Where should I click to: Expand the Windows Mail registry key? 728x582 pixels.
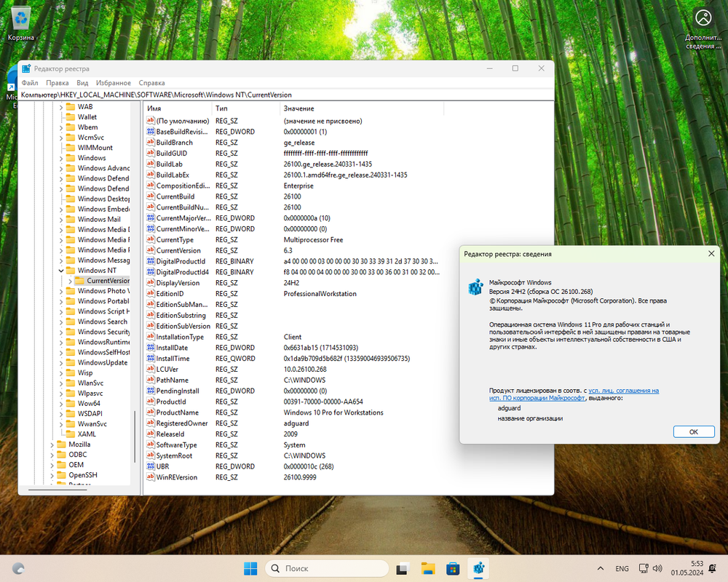coord(61,220)
